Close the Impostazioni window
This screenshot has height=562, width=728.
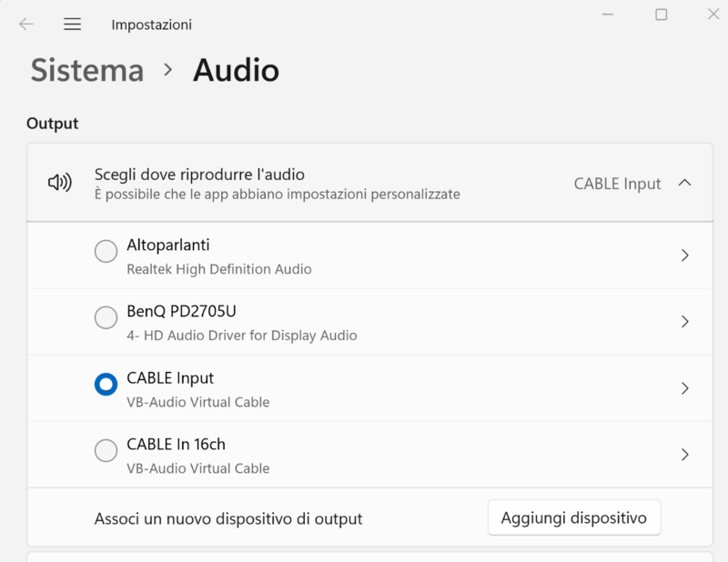click(x=713, y=15)
